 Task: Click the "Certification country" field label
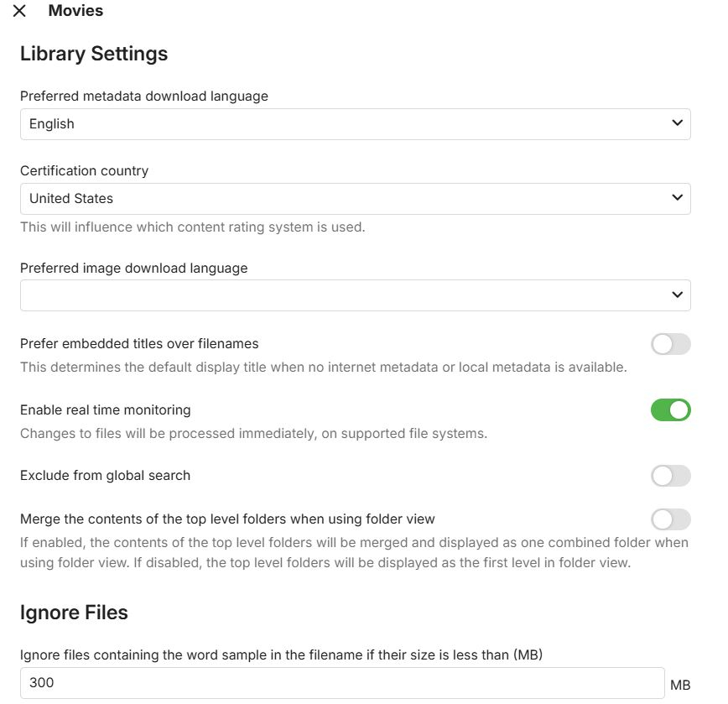(x=84, y=171)
